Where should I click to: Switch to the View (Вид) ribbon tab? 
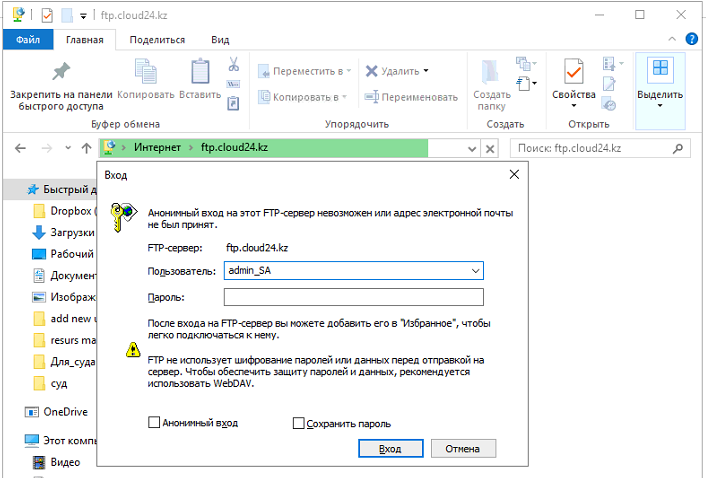pos(220,40)
